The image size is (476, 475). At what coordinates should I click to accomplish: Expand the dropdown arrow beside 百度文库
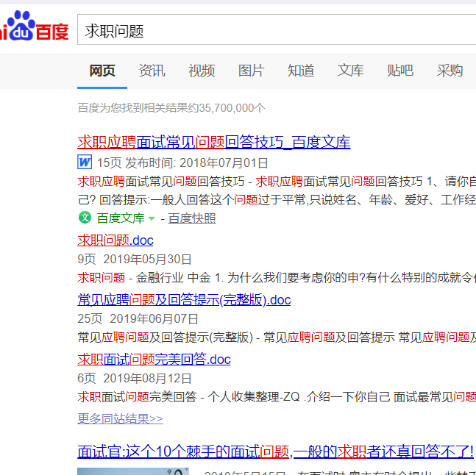pos(152,218)
